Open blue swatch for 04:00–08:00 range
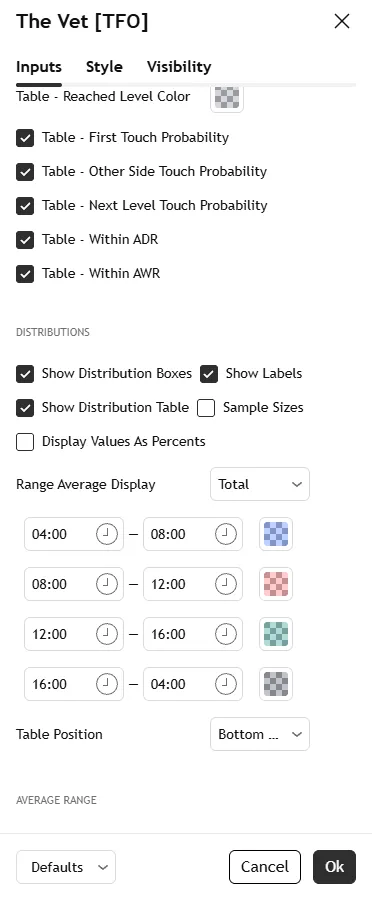Viewport: 372px width, 899px height. pos(276,534)
